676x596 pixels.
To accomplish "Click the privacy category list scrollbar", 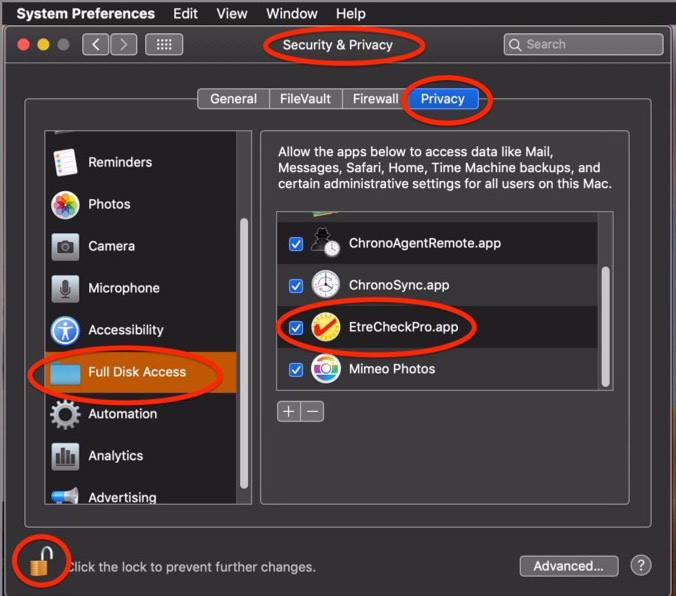I will [x=244, y=354].
